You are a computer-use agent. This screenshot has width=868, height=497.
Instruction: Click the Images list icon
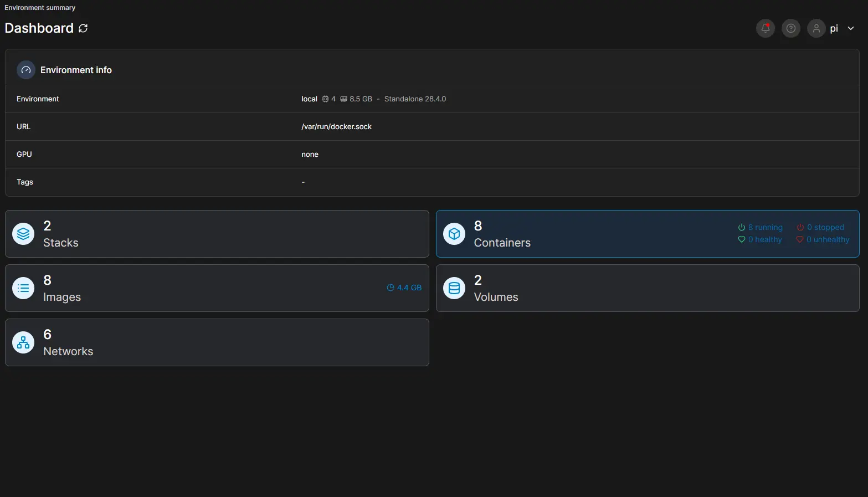point(23,288)
